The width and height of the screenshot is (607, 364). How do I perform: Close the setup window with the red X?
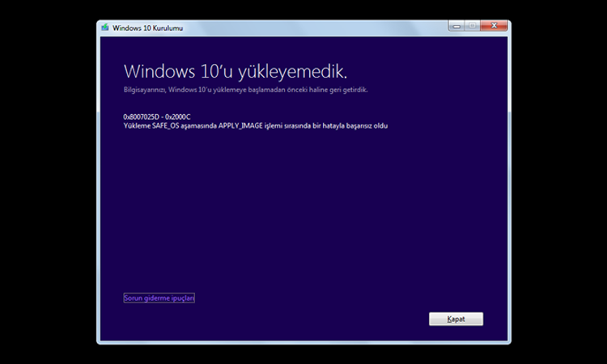[493, 26]
